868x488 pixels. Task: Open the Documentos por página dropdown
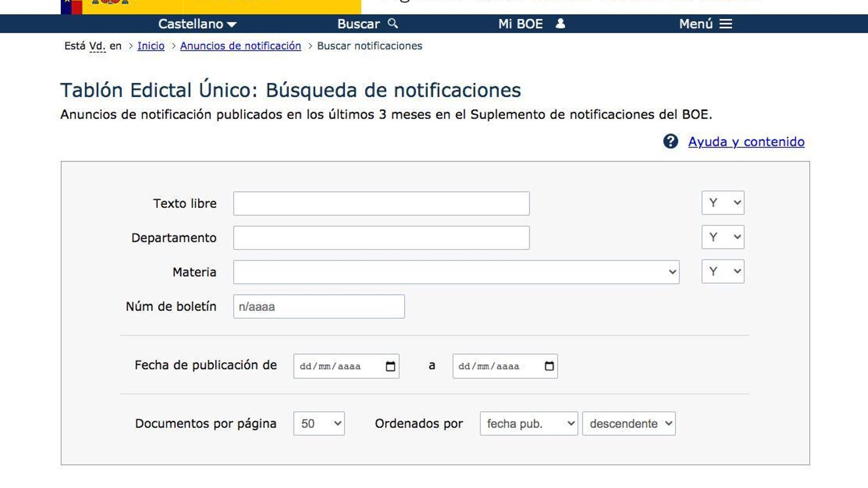point(318,423)
